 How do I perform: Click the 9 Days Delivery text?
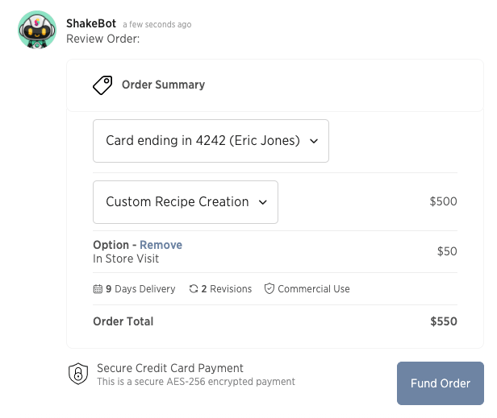(x=140, y=289)
